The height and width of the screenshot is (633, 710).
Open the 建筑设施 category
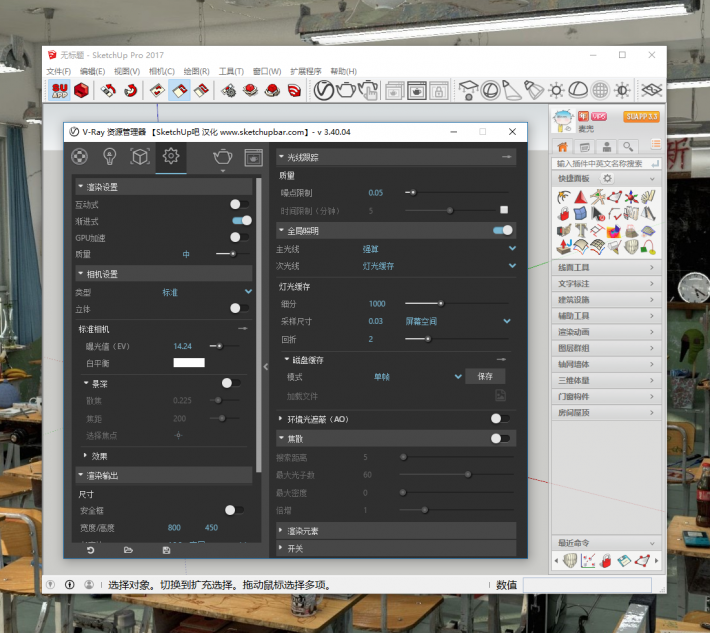[606, 300]
